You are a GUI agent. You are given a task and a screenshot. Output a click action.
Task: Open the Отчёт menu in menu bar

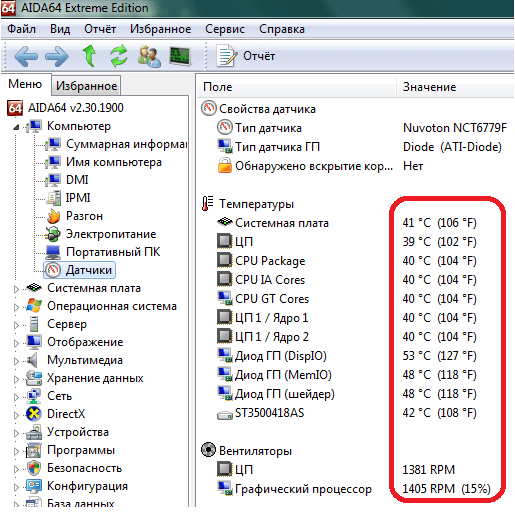coord(100,29)
